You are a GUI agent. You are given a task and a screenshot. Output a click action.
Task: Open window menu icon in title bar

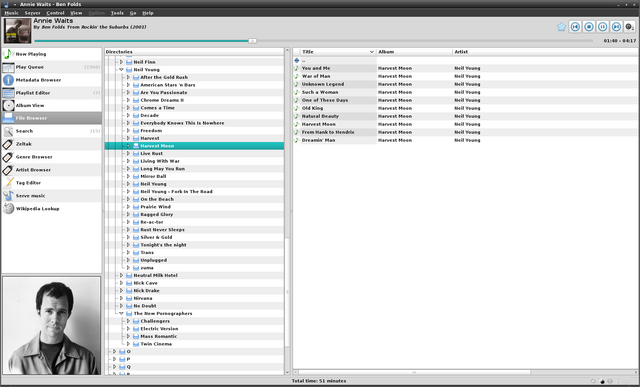click(6, 4)
